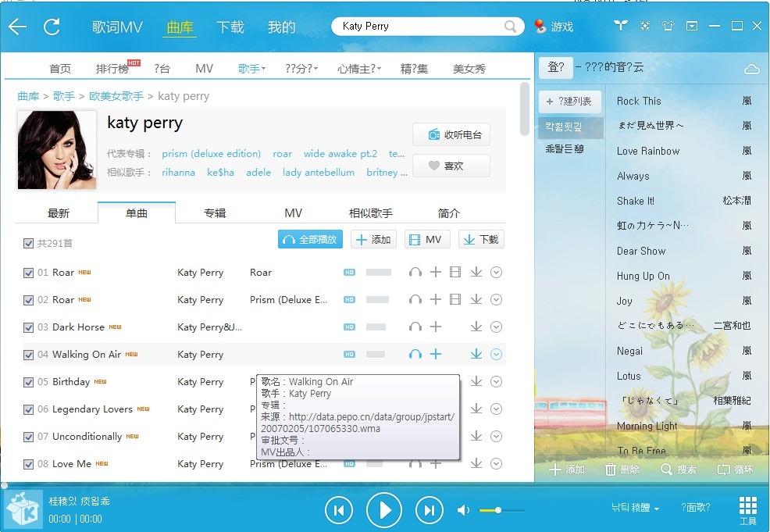Viewport: 770px width, 532px height.
Task: Go back with the left arrow icon
Action: point(18,27)
